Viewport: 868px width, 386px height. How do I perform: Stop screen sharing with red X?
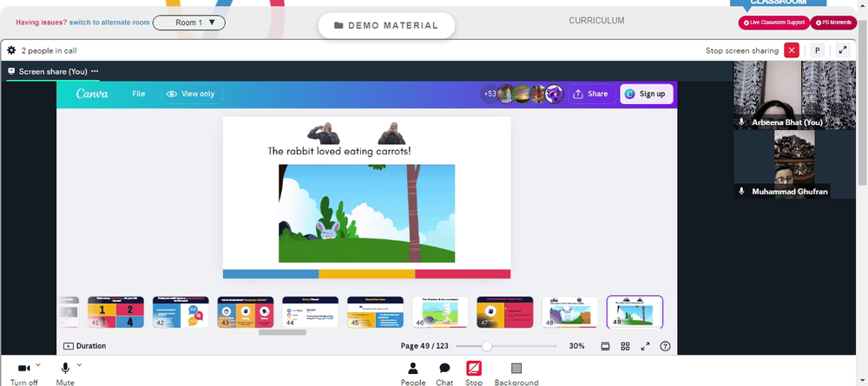792,50
